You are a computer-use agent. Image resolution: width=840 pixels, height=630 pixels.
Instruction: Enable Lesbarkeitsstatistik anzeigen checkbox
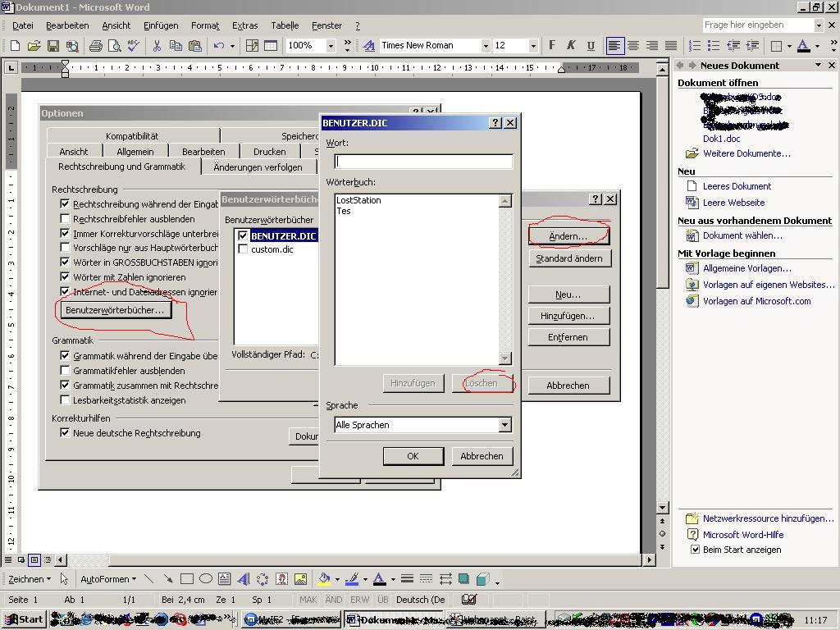point(65,399)
